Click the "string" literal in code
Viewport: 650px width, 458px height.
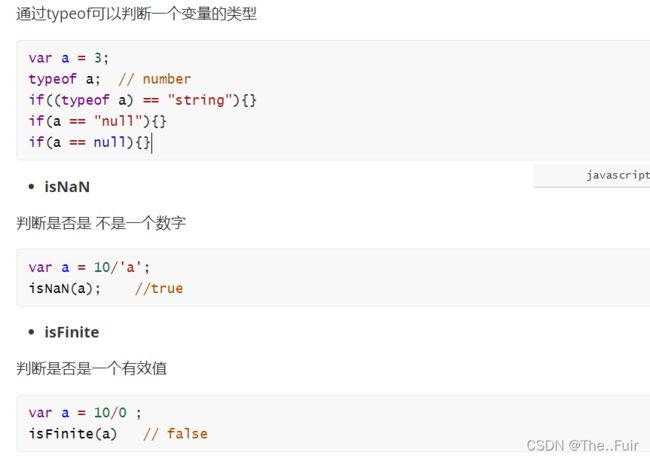click(x=202, y=100)
